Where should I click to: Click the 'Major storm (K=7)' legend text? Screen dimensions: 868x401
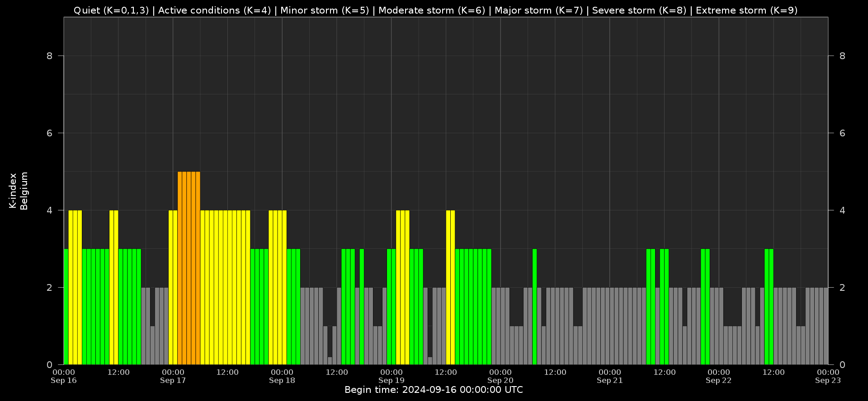(539, 10)
